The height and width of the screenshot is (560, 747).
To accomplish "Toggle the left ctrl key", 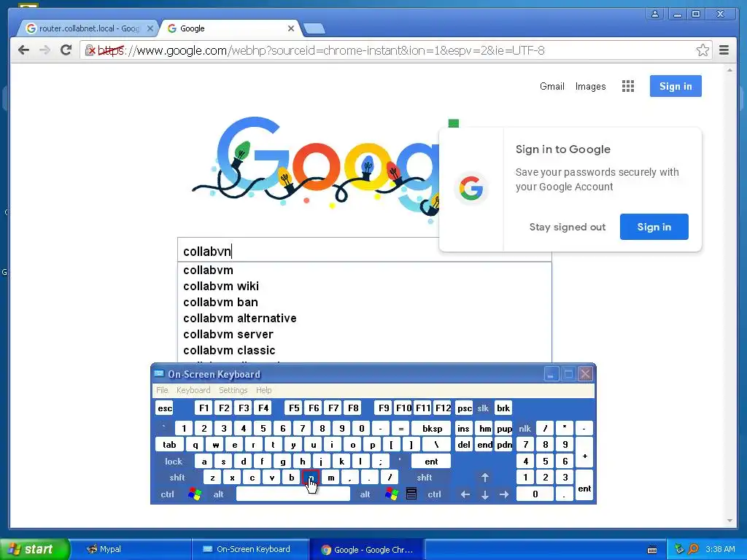I will (167, 494).
